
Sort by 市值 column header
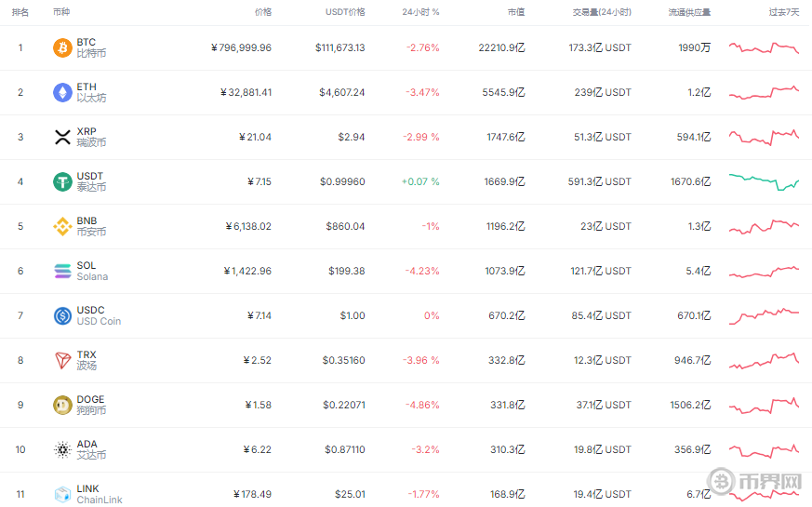click(x=515, y=12)
